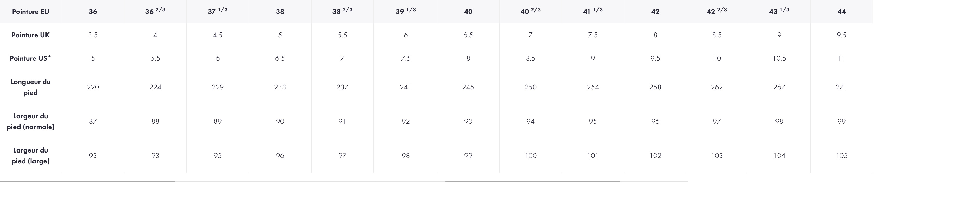Select the wide foot width value 105
Viewport: 980px width, 207px height.
841,156
